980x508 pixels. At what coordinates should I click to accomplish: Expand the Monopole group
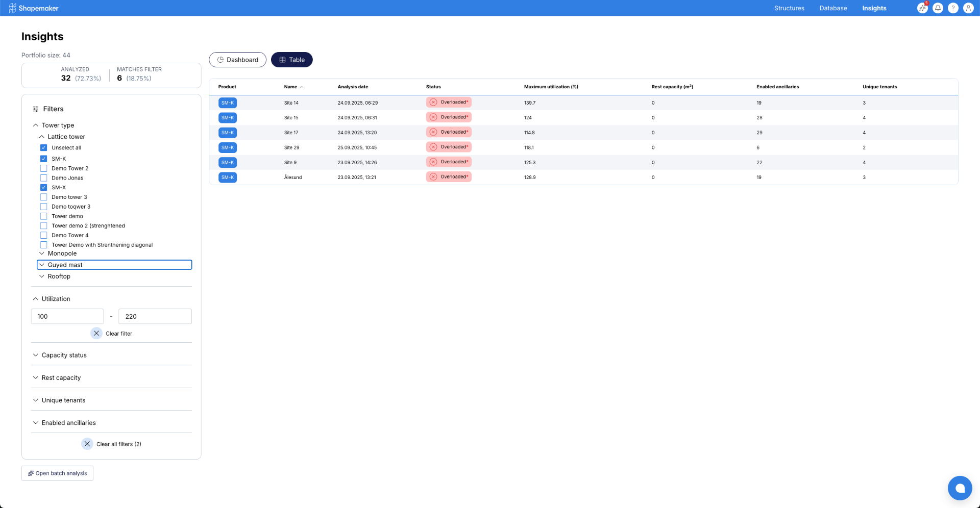(42, 253)
